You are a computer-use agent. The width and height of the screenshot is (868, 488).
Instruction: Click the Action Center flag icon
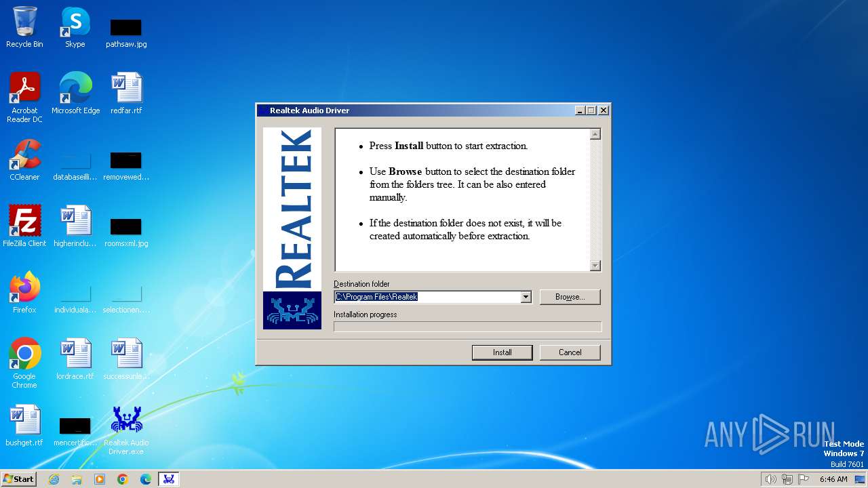pos(804,479)
